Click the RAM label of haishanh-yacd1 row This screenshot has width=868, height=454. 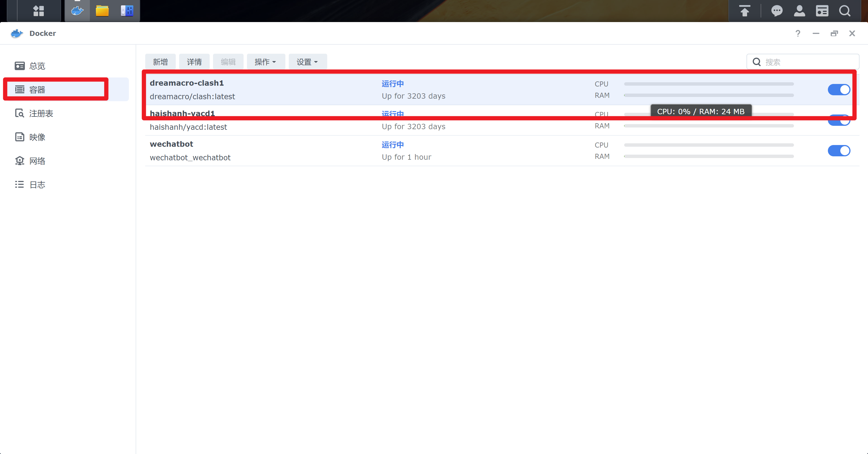tap(602, 126)
